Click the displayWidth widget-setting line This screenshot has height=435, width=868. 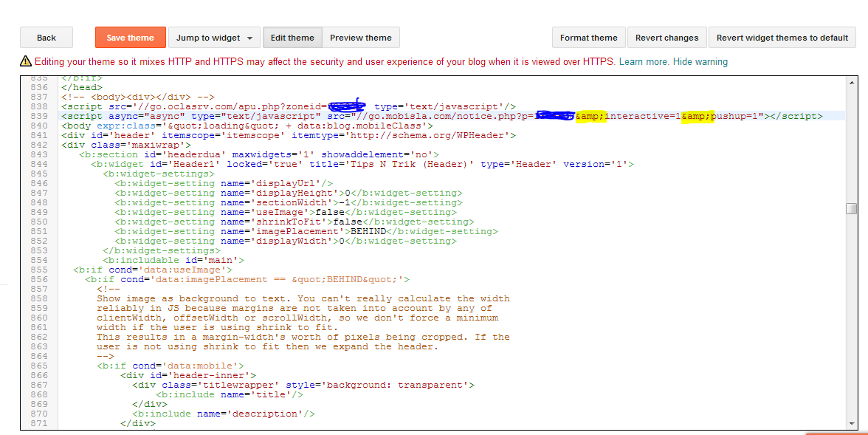tap(286, 241)
